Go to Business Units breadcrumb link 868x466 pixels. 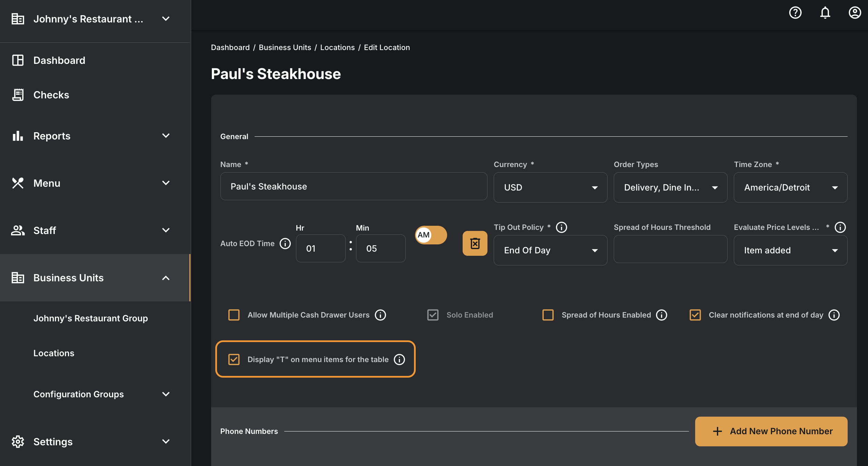click(x=285, y=47)
